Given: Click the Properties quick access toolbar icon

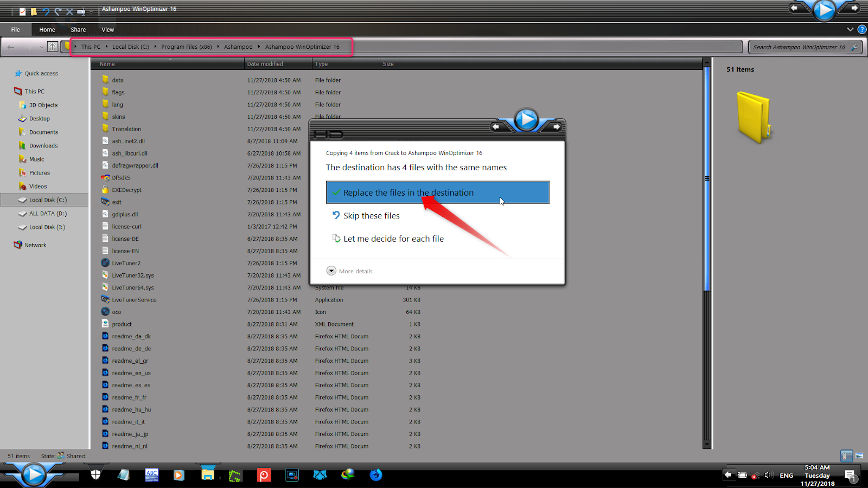Looking at the screenshot, I should 22,11.
